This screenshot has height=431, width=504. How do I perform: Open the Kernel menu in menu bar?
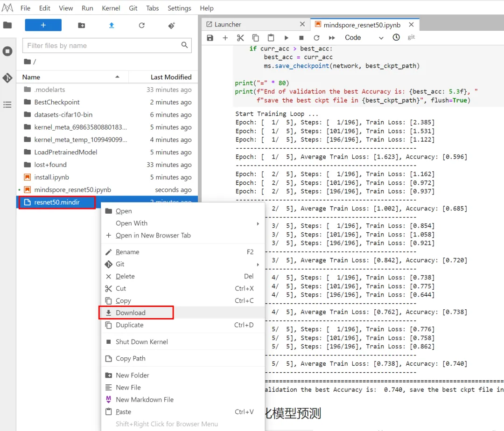(x=111, y=8)
